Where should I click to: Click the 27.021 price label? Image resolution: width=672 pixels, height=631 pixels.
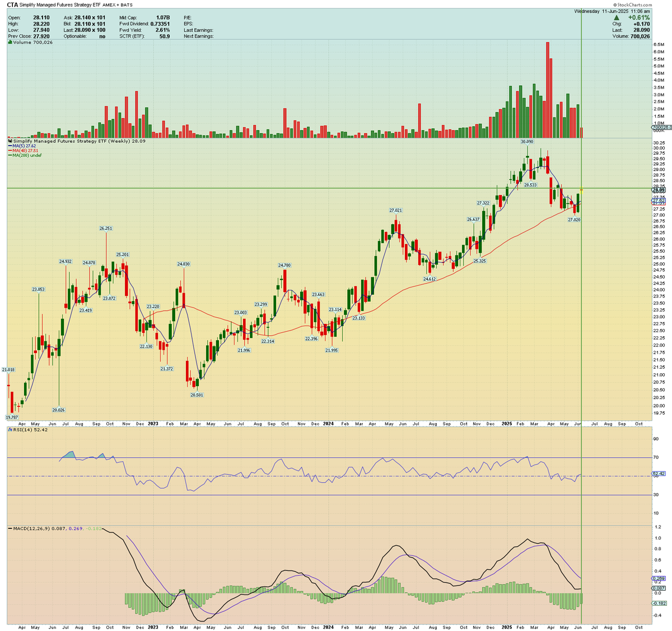point(395,210)
